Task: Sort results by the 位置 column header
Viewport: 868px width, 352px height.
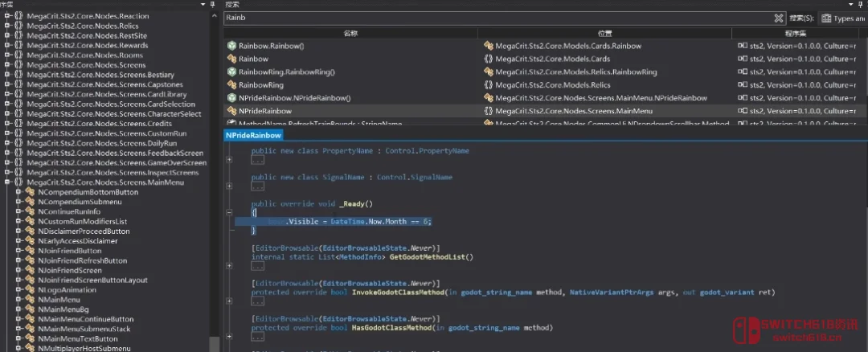Action: click(x=605, y=33)
